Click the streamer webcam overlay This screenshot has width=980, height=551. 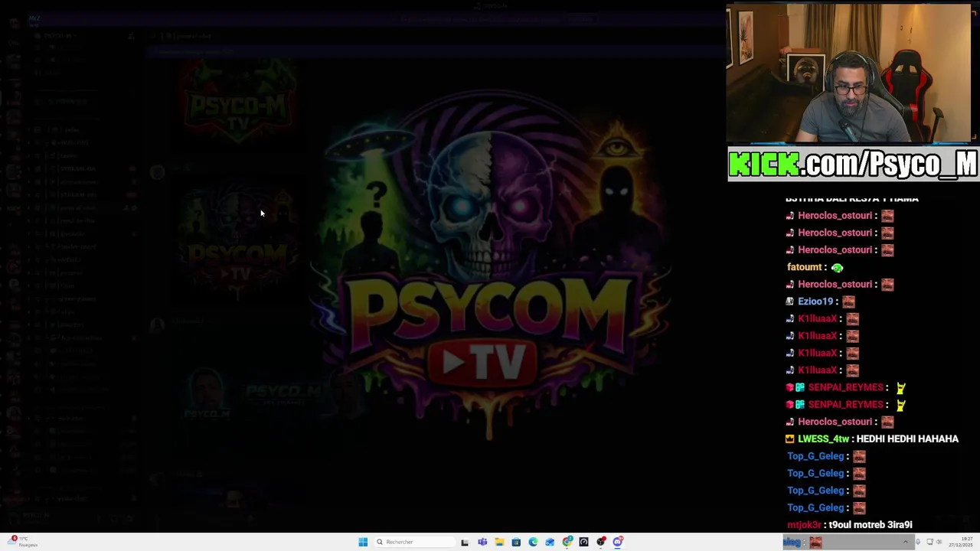(x=848, y=73)
